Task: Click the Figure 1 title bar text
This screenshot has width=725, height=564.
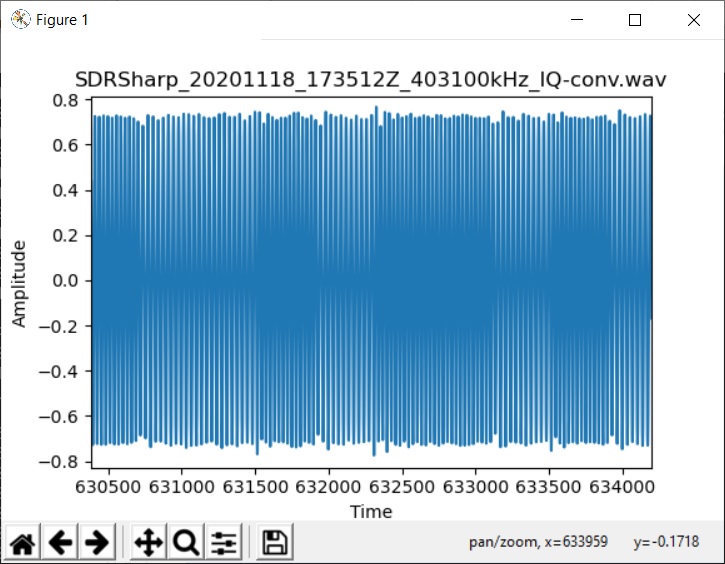Action: (62, 20)
